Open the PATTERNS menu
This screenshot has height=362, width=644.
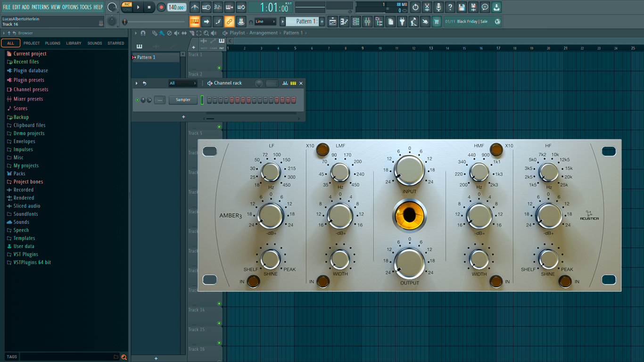(40, 7)
